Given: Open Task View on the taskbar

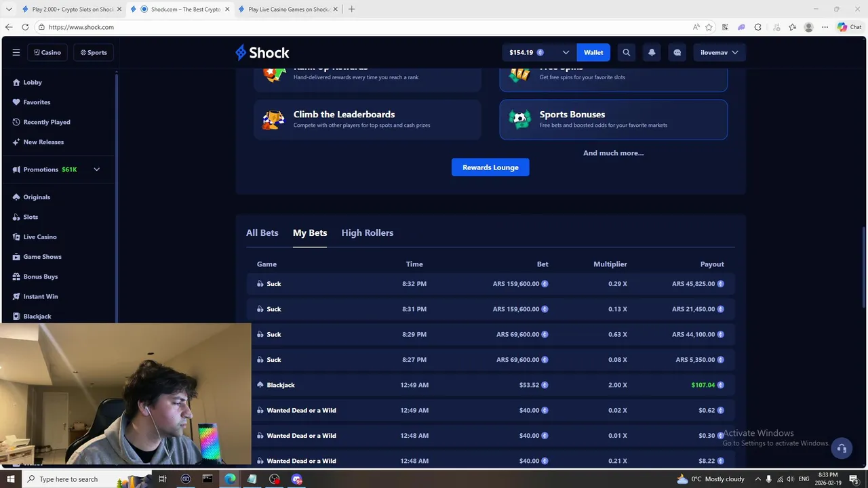Looking at the screenshot, I should [163, 479].
